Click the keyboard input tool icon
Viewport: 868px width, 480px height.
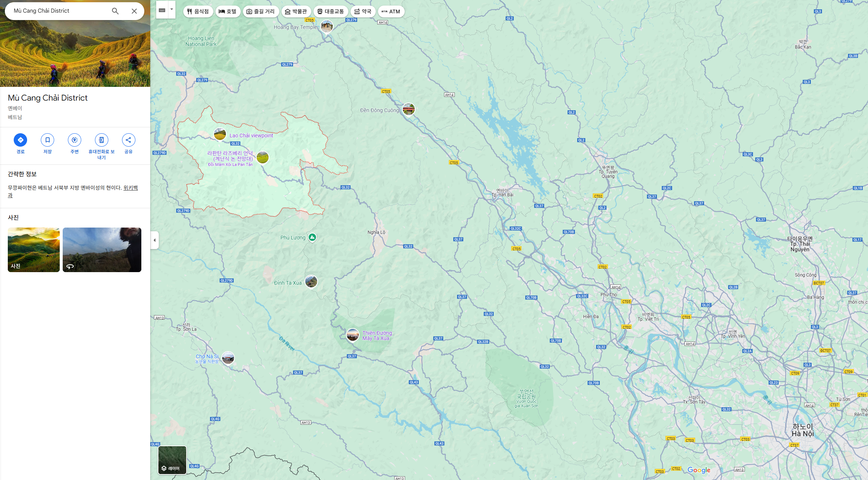(162, 10)
